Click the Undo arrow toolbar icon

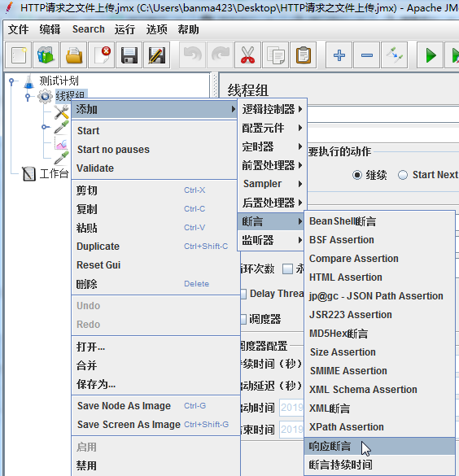click(x=192, y=55)
